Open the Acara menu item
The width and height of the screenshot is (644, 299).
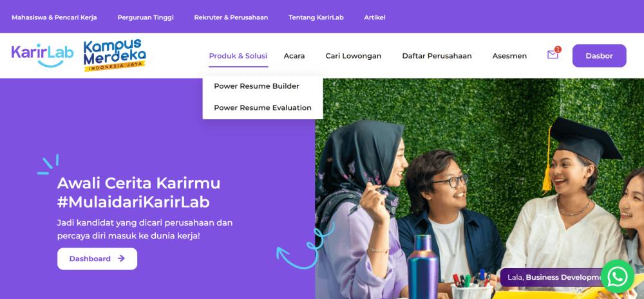pos(294,56)
